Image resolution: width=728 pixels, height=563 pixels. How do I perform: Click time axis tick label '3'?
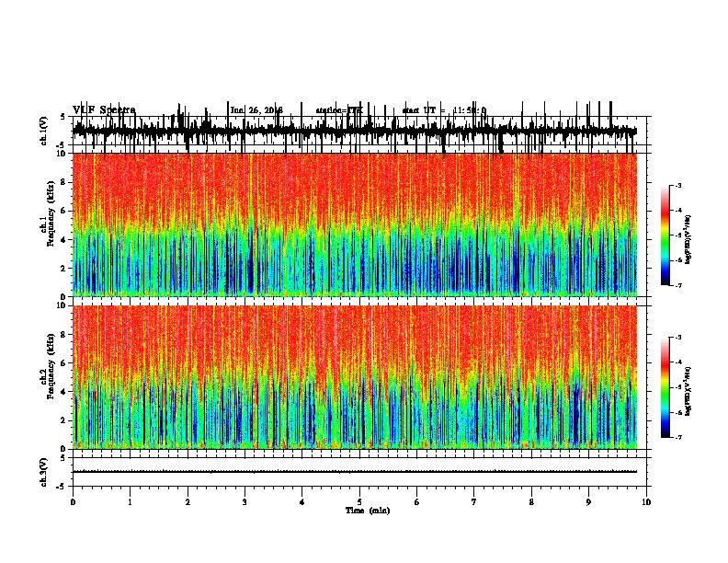coord(245,502)
